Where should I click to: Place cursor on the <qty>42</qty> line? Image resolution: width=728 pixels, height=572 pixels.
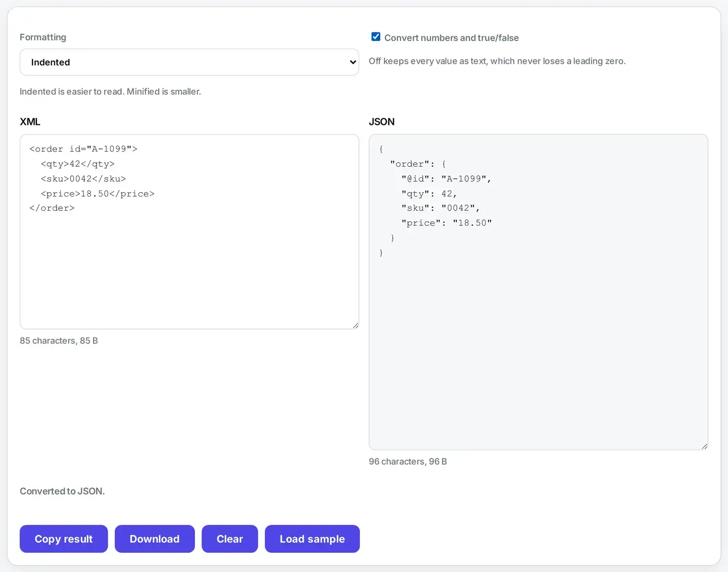point(78,164)
